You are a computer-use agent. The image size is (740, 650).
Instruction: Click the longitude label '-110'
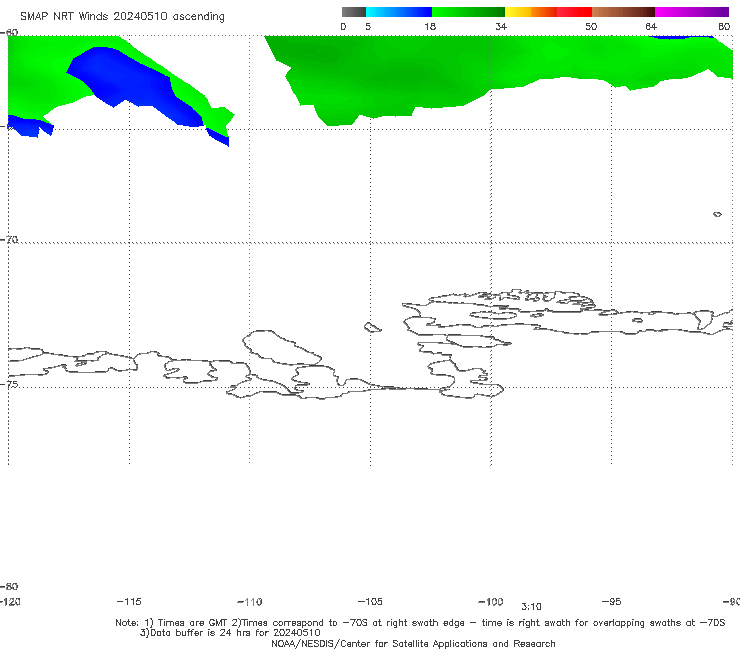point(250,602)
